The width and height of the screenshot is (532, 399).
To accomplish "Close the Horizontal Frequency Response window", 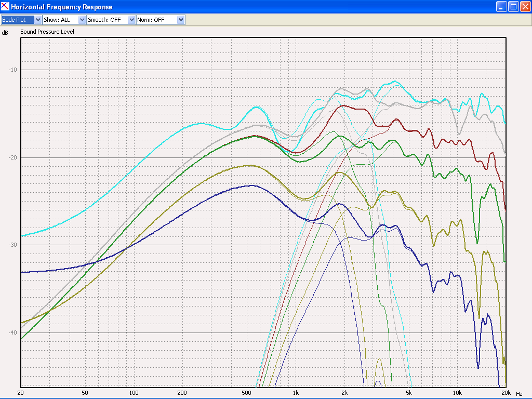I will click(x=525, y=6).
